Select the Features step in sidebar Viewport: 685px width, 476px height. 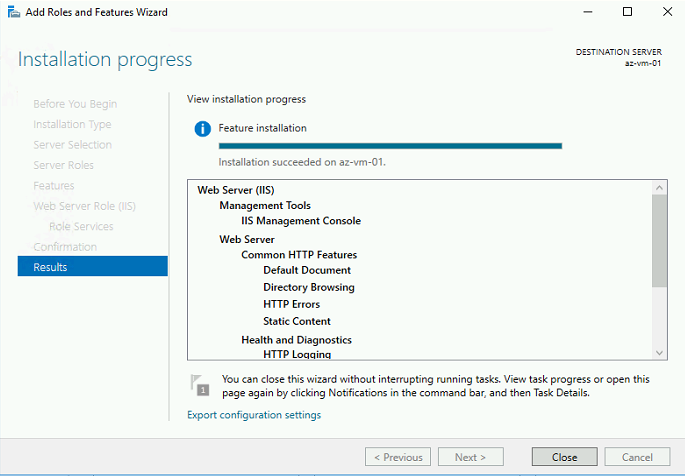54,186
